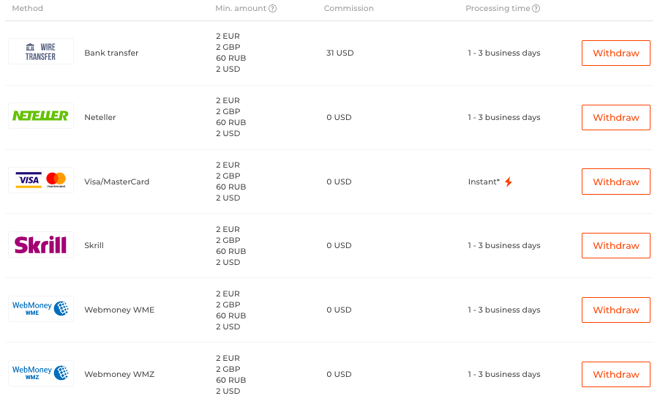Viewport: 660px width, 396px height.
Task: Click the Skrill logo
Action: [x=41, y=245]
